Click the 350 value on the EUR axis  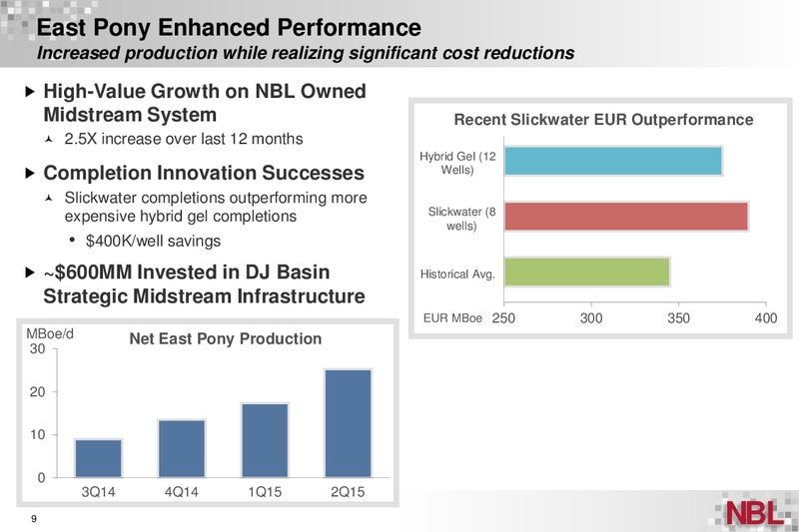point(679,318)
